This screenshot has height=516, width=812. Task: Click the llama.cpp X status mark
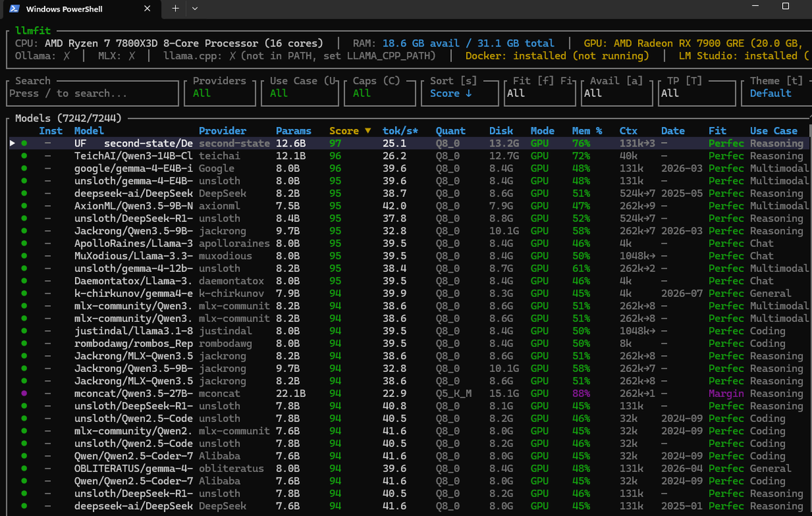coord(232,56)
